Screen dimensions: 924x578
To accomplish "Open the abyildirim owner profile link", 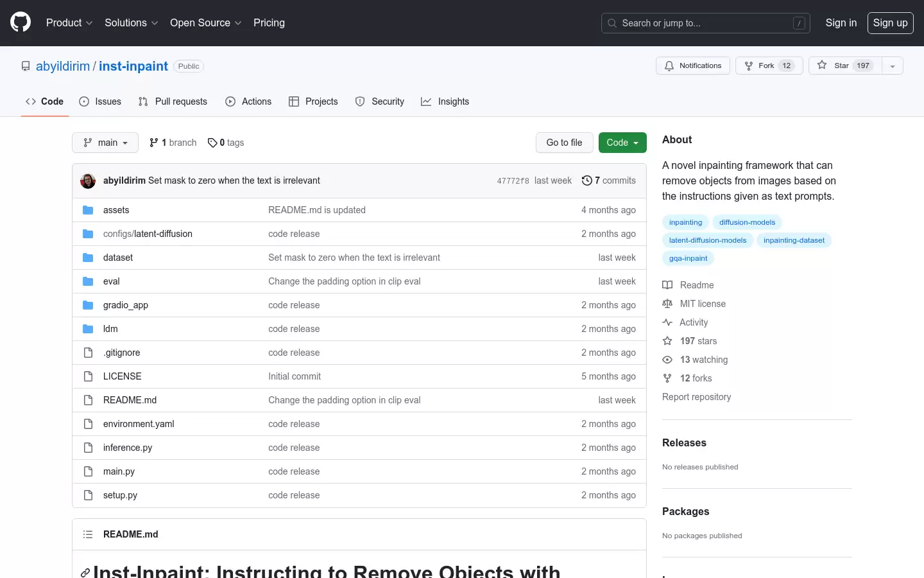I will (63, 66).
